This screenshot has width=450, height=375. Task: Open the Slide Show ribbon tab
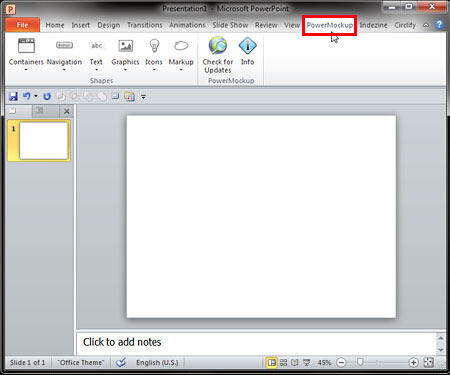click(x=230, y=25)
